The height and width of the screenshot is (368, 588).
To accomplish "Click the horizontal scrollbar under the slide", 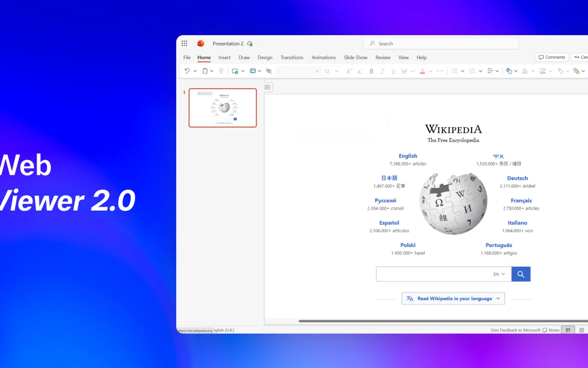I will pyautogui.click(x=443, y=321).
